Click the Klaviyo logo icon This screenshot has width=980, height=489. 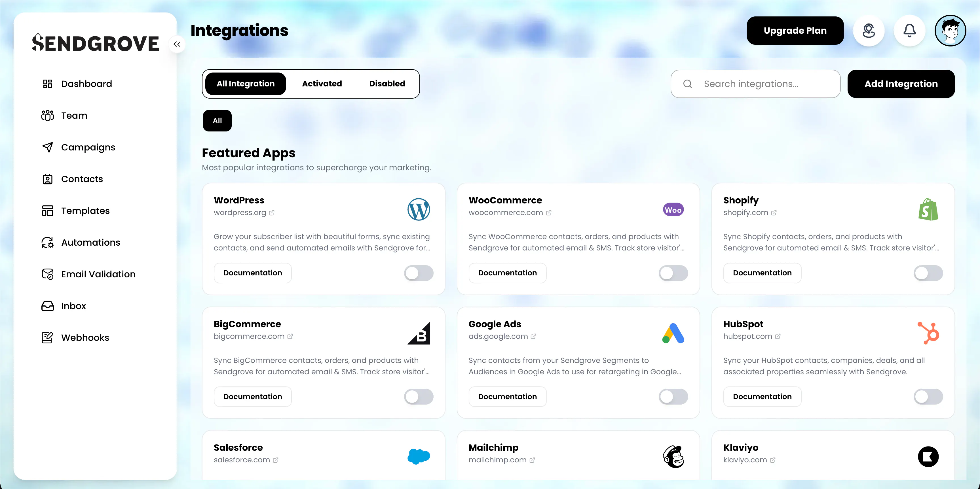pyautogui.click(x=928, y=457)
